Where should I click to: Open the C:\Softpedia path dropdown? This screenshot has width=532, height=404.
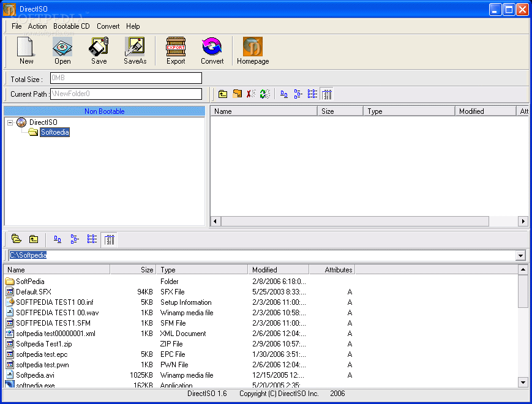click(520, 255)
